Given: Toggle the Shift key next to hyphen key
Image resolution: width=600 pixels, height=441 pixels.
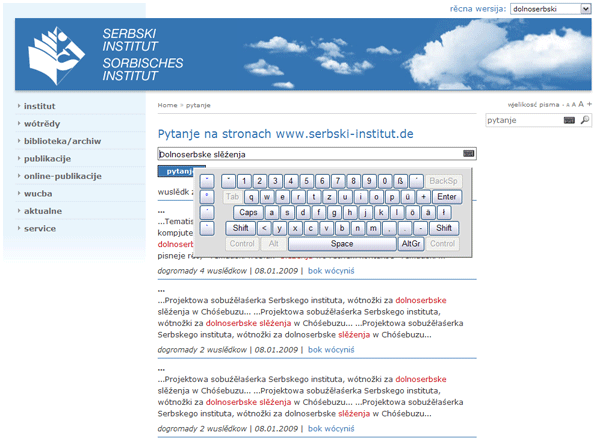Looking at the screenshot, I should pos(444,228).
